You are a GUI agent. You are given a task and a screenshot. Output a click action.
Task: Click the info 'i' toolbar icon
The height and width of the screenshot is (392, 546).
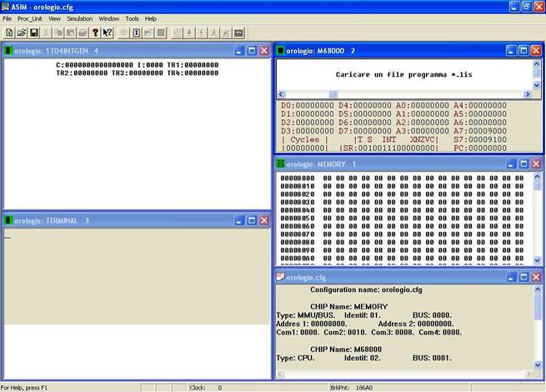[x=137, y=33]
